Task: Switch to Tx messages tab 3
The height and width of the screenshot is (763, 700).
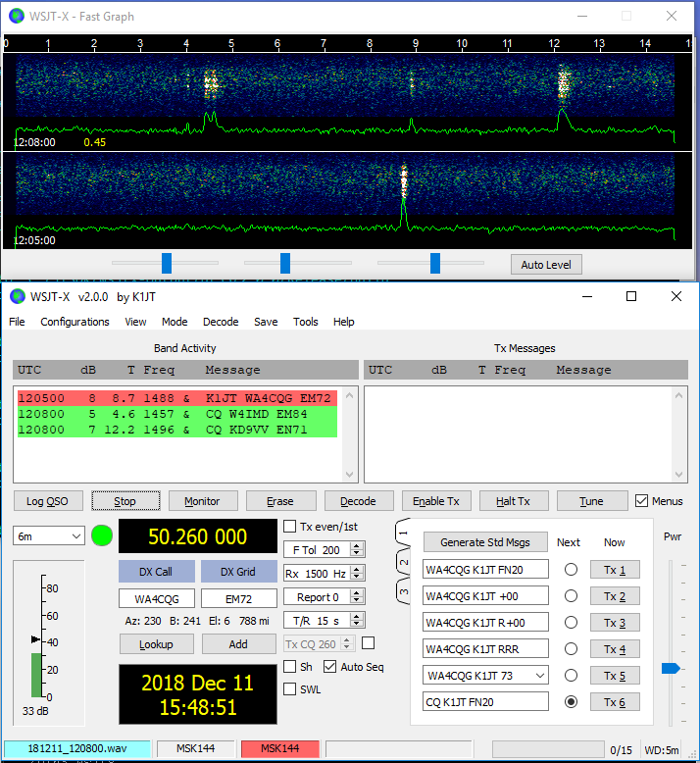Action: [x=403, y=591]
